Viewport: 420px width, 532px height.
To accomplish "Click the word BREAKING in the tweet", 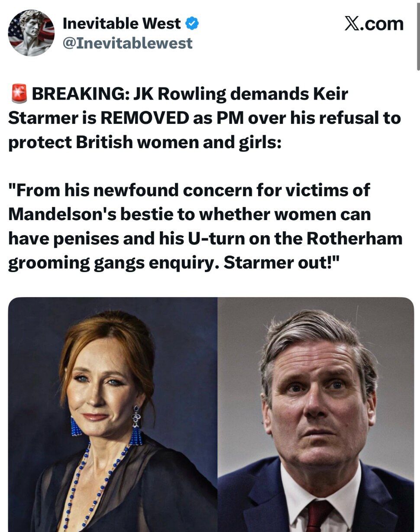I will tap(80, 94).
